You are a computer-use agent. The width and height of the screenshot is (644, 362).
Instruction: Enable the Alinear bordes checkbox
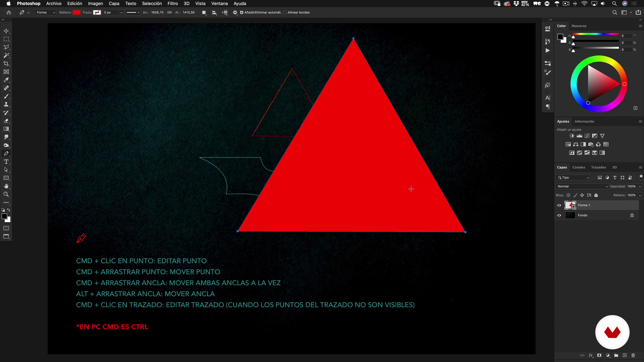[285, 13]
